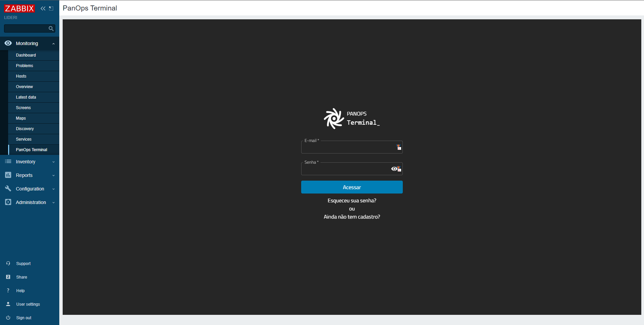Click the sidebar search magnifier icon

(51, 28)
